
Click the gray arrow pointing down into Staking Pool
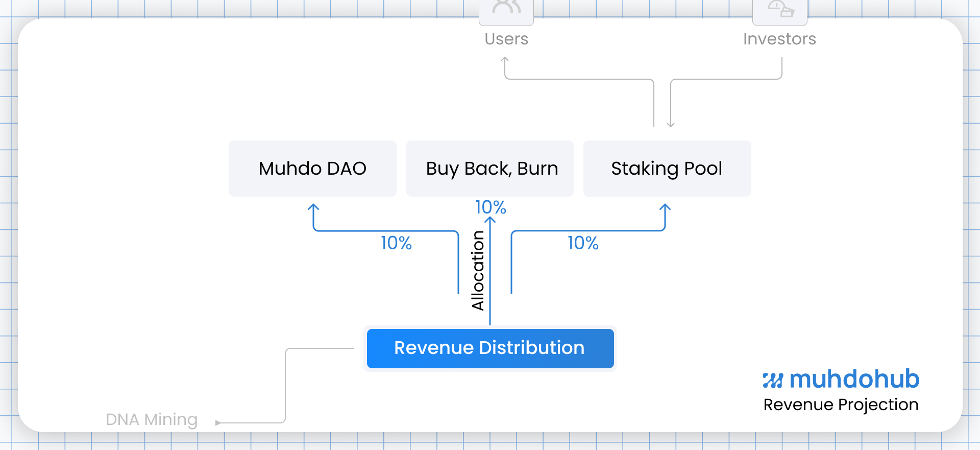(671, 123)
